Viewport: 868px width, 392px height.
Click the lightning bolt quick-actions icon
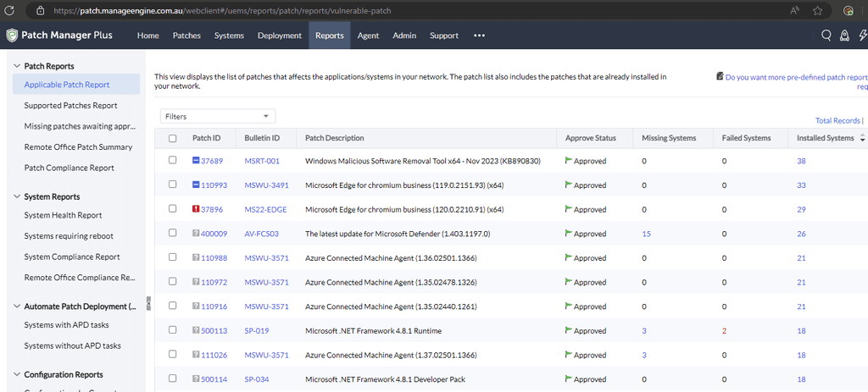pos(861,36)
